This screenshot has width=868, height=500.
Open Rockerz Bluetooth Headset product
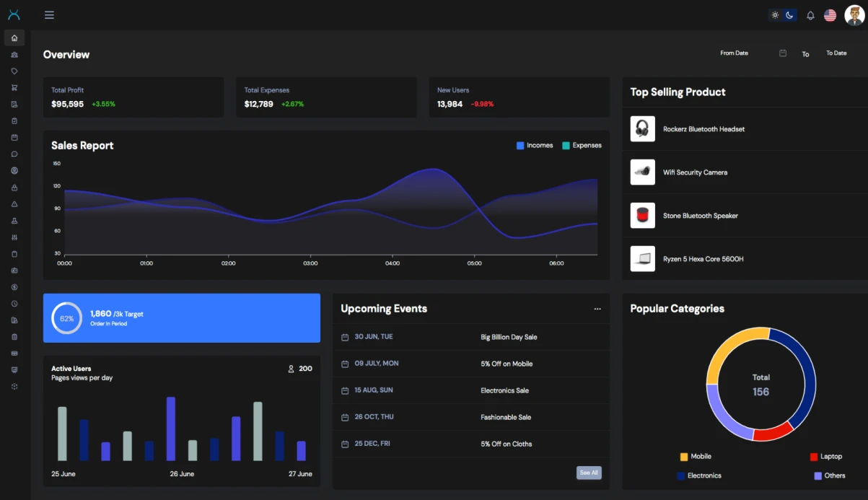pyautogui.click(x=703, y=129)
